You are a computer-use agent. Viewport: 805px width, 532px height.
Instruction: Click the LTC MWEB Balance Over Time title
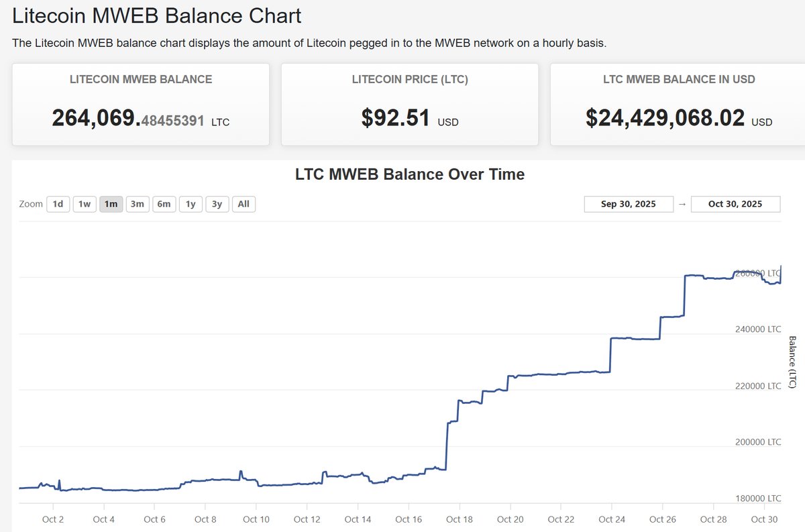[409, 174]
